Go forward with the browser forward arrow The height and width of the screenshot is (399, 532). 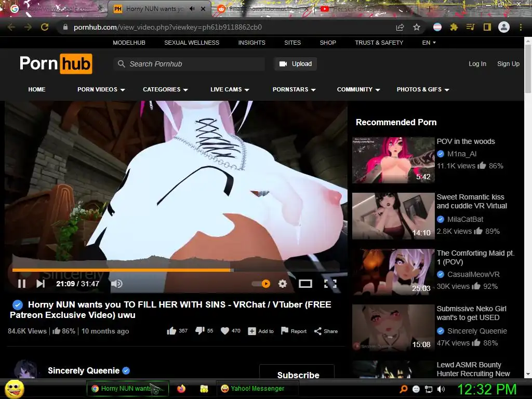[28, 27]
